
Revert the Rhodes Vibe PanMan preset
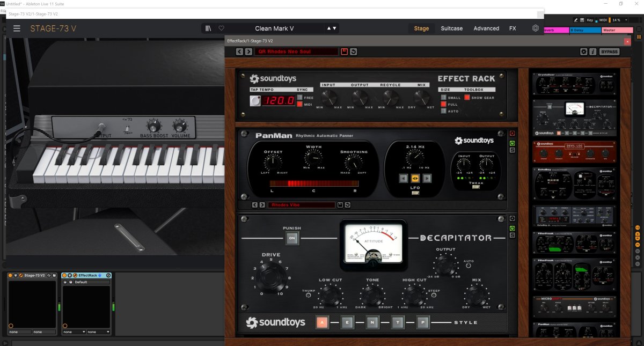(x=347, y=205)
